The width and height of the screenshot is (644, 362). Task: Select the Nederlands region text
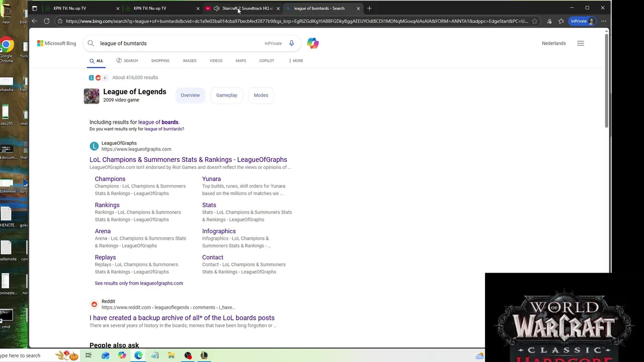pyautogui.click(x=553, y=43)
